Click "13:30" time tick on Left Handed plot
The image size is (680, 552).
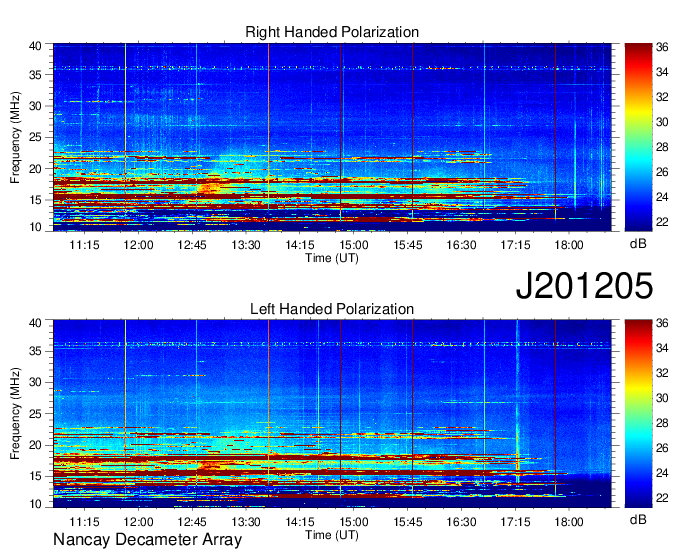[246, 522]
